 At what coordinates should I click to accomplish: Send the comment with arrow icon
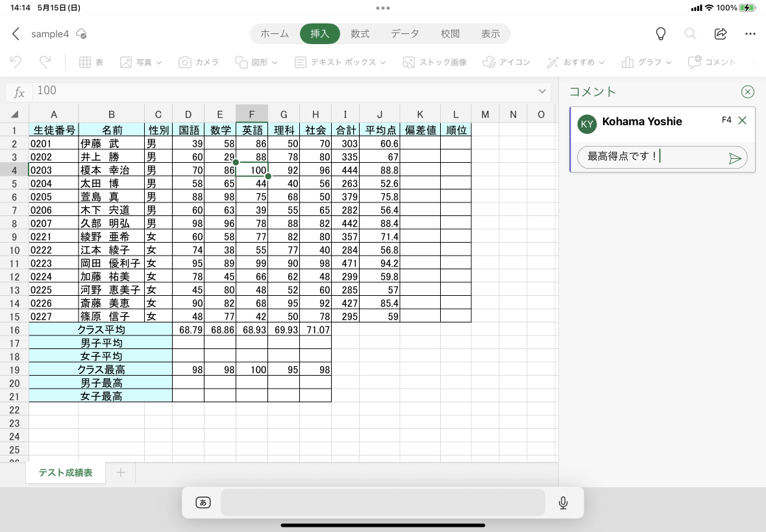click(x=735, y=158)
